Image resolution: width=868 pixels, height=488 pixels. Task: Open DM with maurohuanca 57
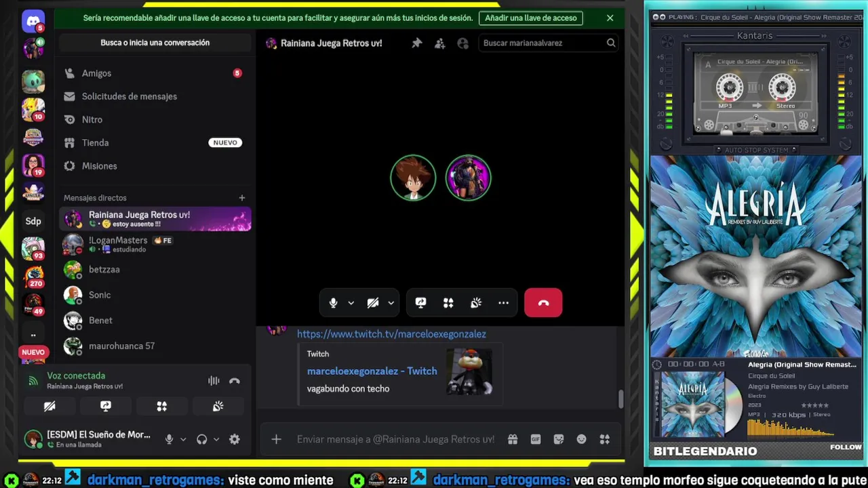(x=155, y=346)
